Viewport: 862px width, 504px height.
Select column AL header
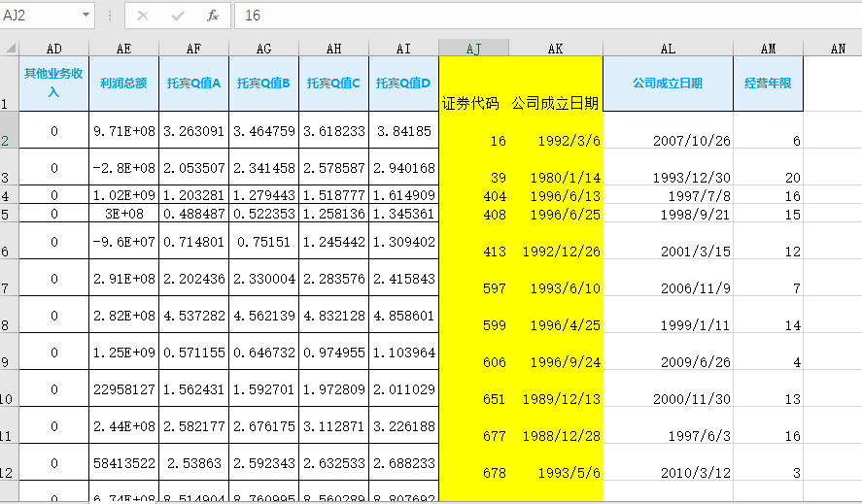(668, 49)
